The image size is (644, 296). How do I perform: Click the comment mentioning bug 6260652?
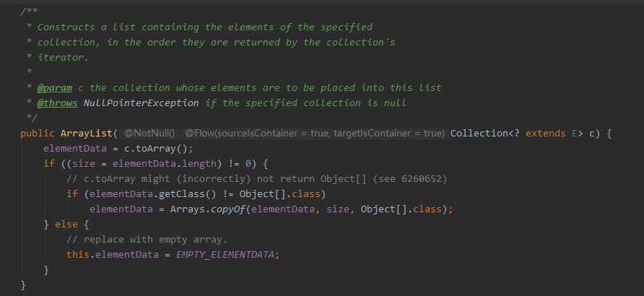[x=257, y=179]
